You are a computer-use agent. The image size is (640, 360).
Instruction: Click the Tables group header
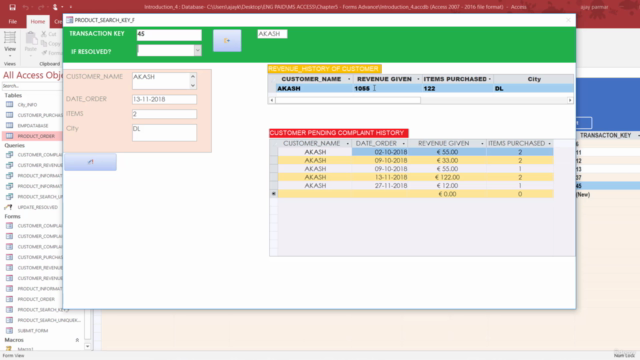13,95
